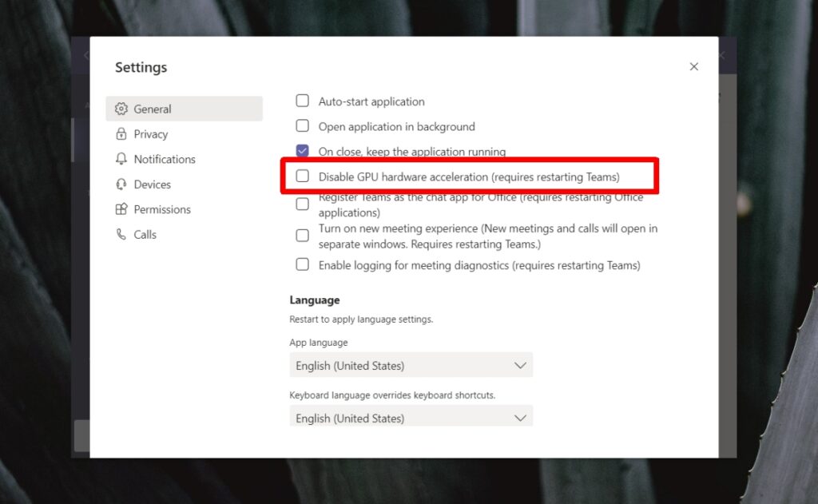Click the Privacy lock icon

[x=121, y=133]
